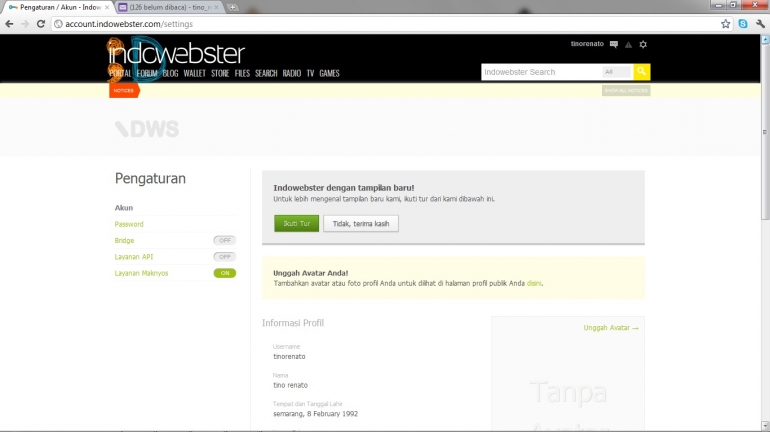Click the yellow search magnifier button
770x432 pixels.
point(642,72)
